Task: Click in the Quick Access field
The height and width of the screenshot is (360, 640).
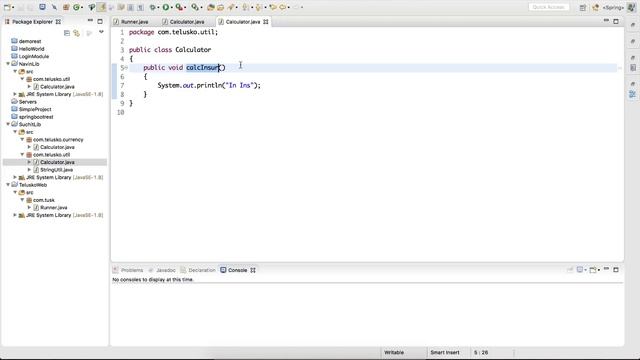Action: tap(549, 7)
